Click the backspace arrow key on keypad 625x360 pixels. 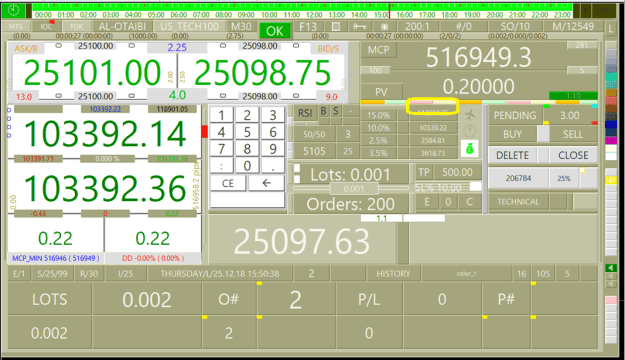coord(266,183)
